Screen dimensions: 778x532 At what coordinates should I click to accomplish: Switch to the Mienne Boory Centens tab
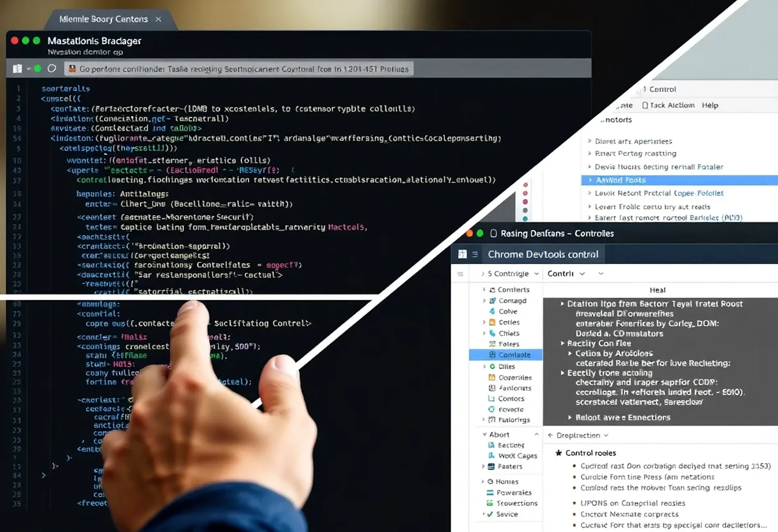point(103,19)
